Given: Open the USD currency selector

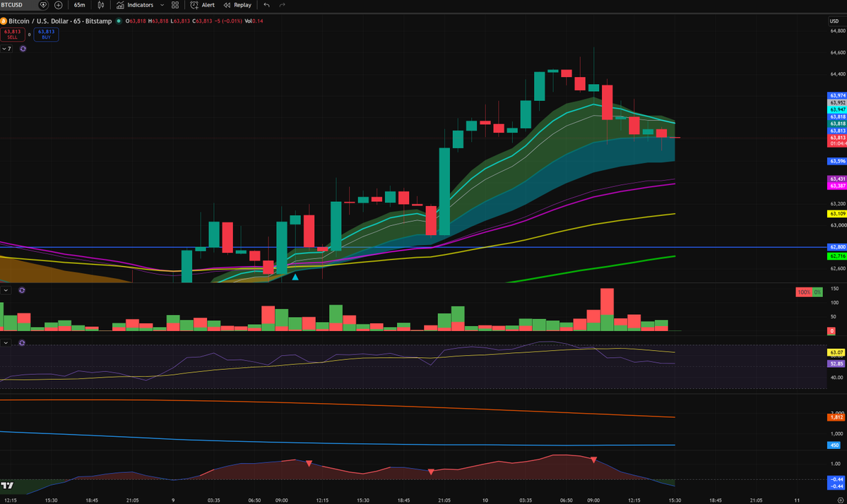Looking at the screenshot, I should coord(834,21).
